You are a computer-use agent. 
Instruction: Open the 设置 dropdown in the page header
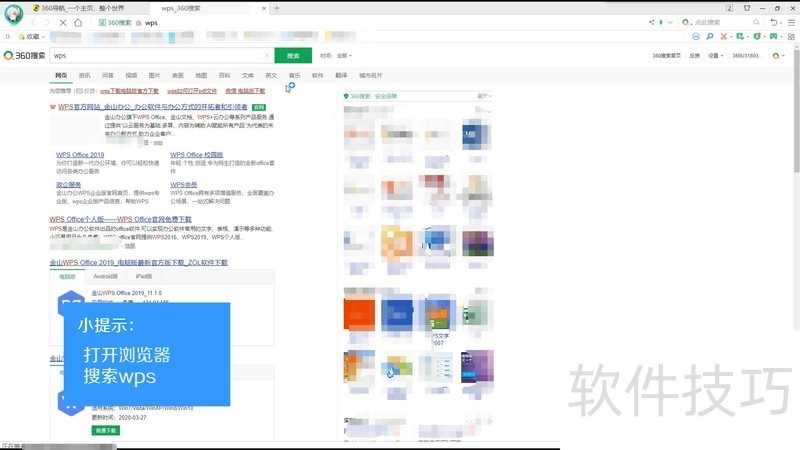click(x=716, y=56)
